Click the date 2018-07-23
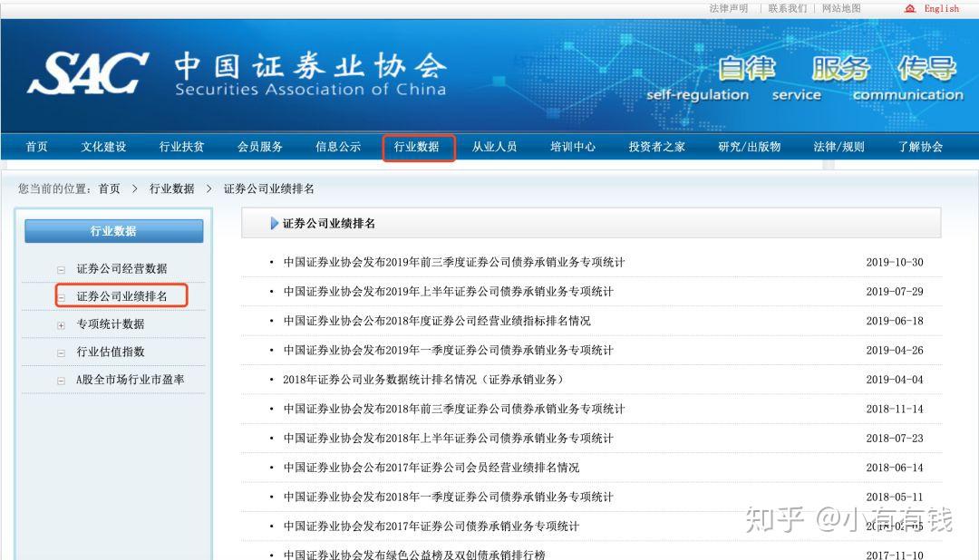 895,439
